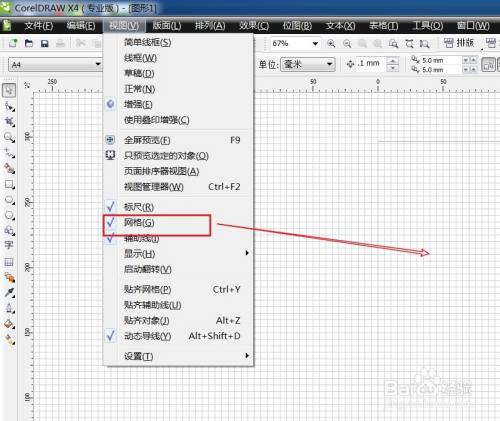Select the Fill tool in the toolbox
Screen dimensions: 500x421
click(9, 324)
